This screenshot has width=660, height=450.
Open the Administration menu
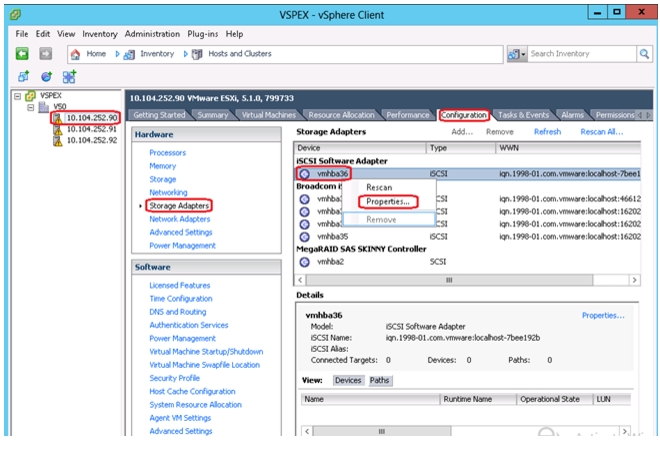pyautogui.click(x=152, y=34)
